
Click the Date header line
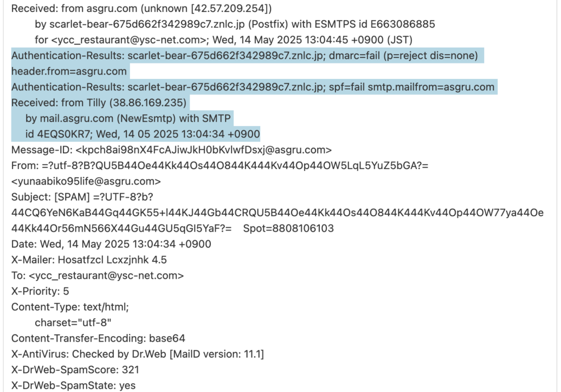click(111, 244)
